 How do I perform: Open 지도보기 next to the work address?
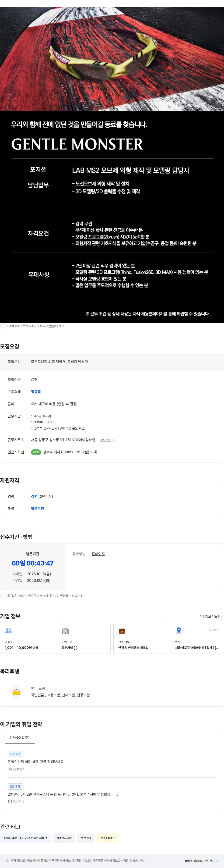(x=105, y=440)
